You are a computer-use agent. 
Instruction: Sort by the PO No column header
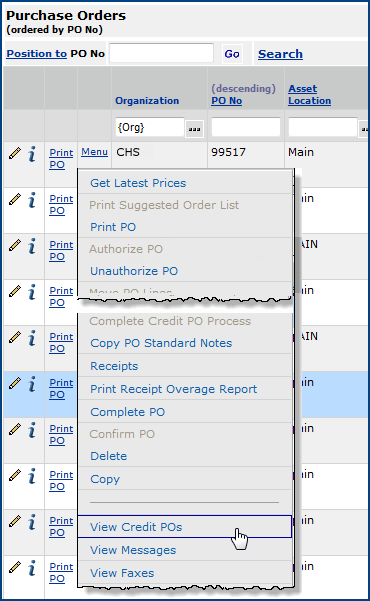pos(227,100)
